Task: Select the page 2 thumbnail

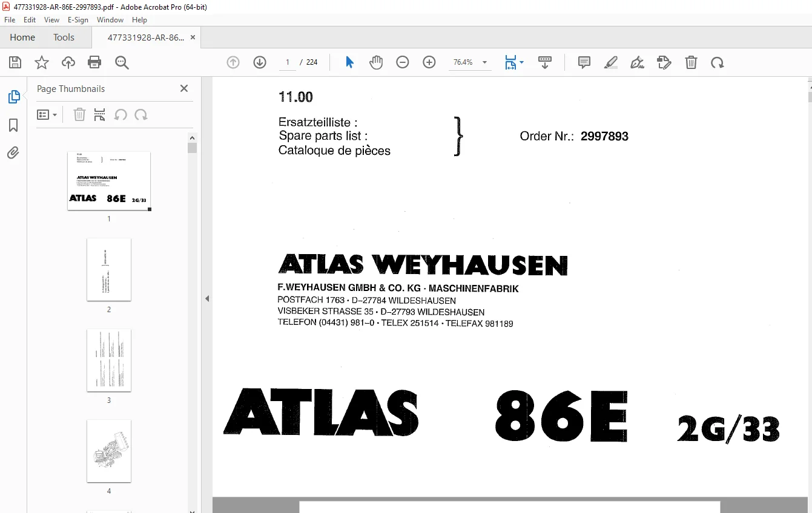Action: 109,269
